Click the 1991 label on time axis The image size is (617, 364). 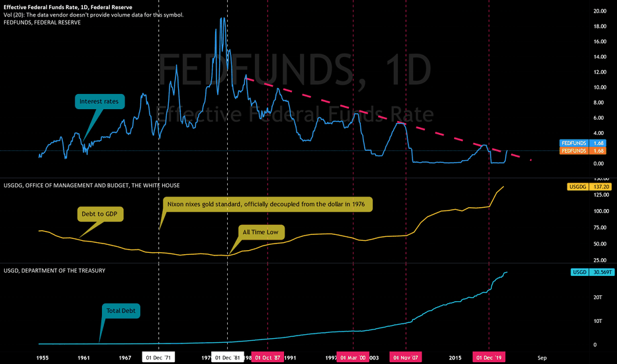(290, 357)
